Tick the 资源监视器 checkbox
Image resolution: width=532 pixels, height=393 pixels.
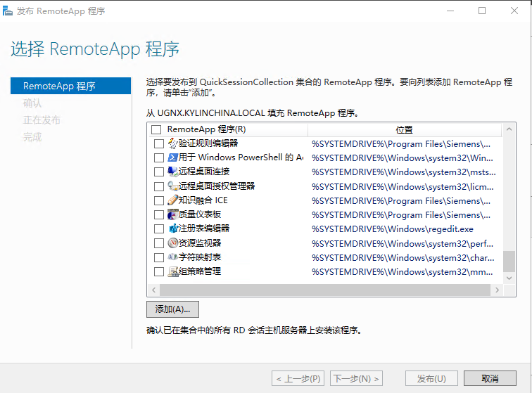(159, 243)
